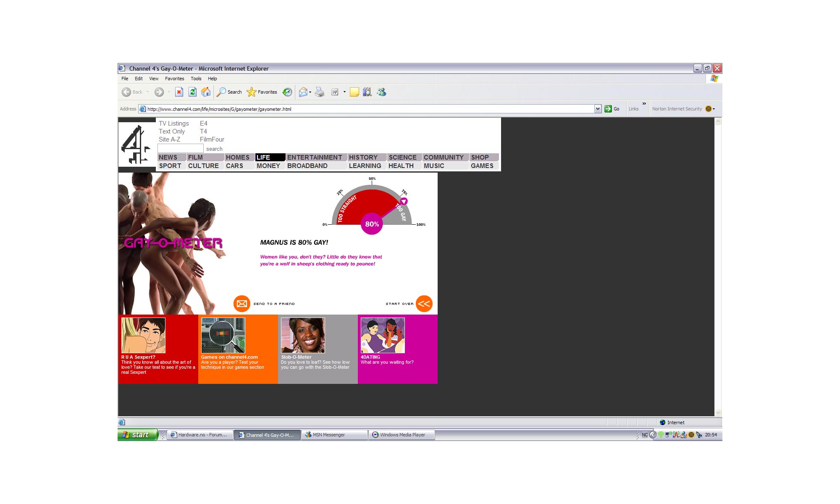
Task: Refresh the current page
Action: pos(192,92)
